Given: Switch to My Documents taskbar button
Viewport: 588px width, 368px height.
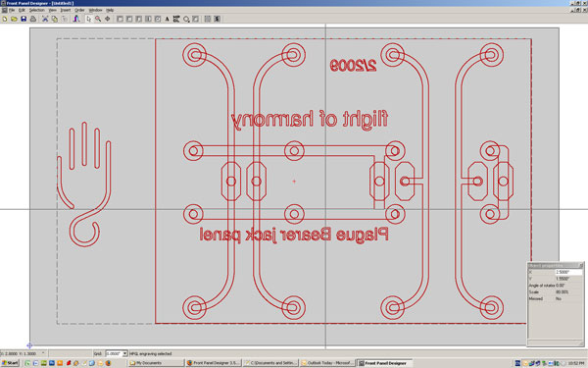Looking at the screenshot, I should click(156, 363).
